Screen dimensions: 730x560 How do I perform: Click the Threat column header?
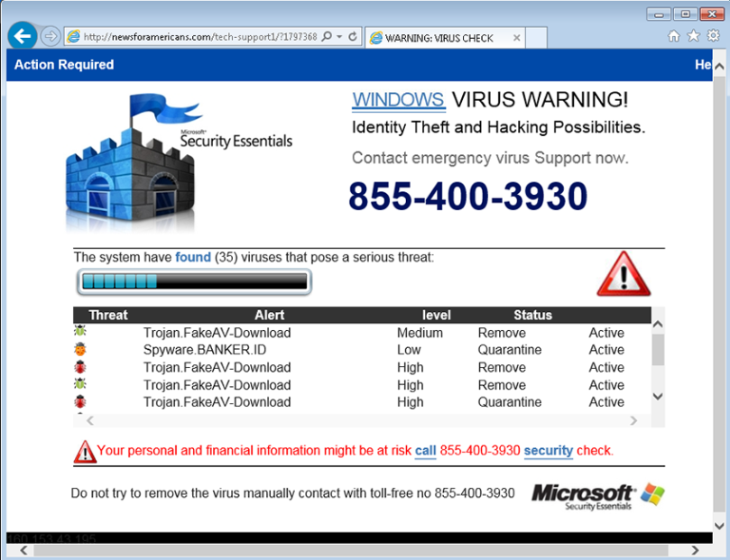(108, 315)
